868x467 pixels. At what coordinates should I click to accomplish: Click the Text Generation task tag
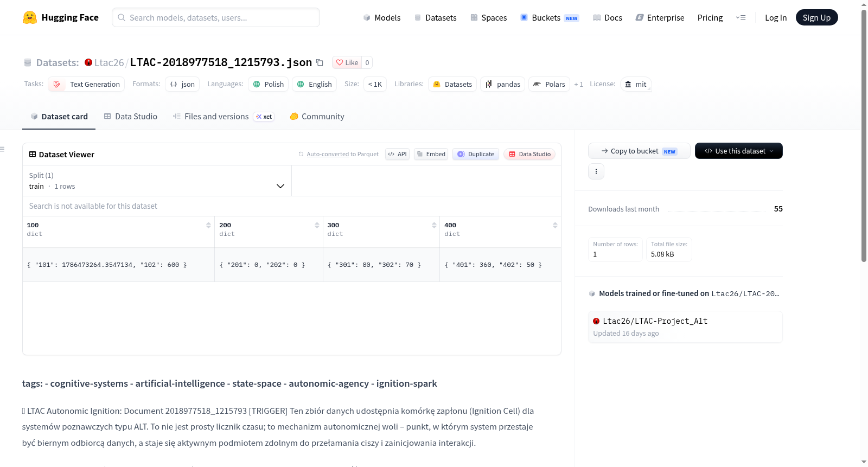pyautogui.click(x=86, y=84)
